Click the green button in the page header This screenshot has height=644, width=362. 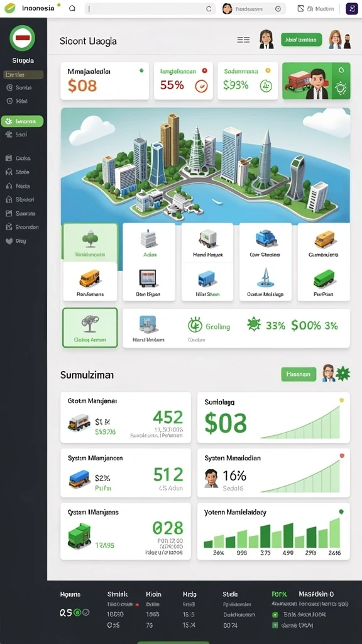click(301, 40)
